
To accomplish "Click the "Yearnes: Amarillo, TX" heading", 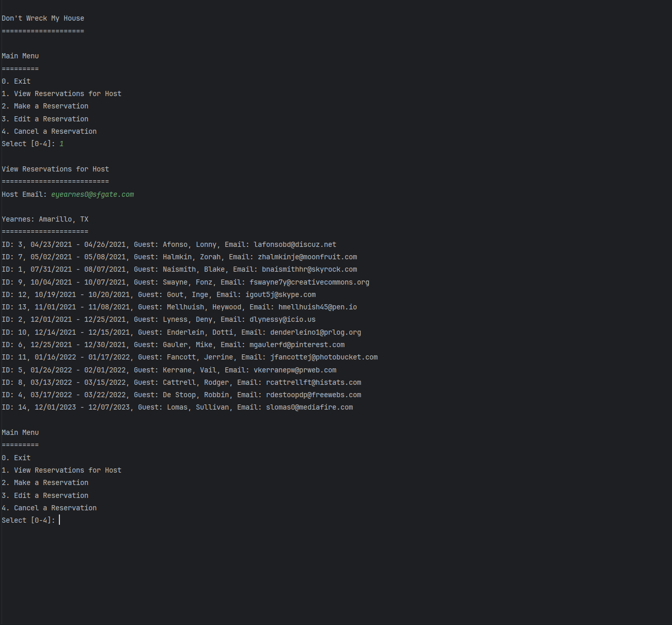I will tap(45, 220).
